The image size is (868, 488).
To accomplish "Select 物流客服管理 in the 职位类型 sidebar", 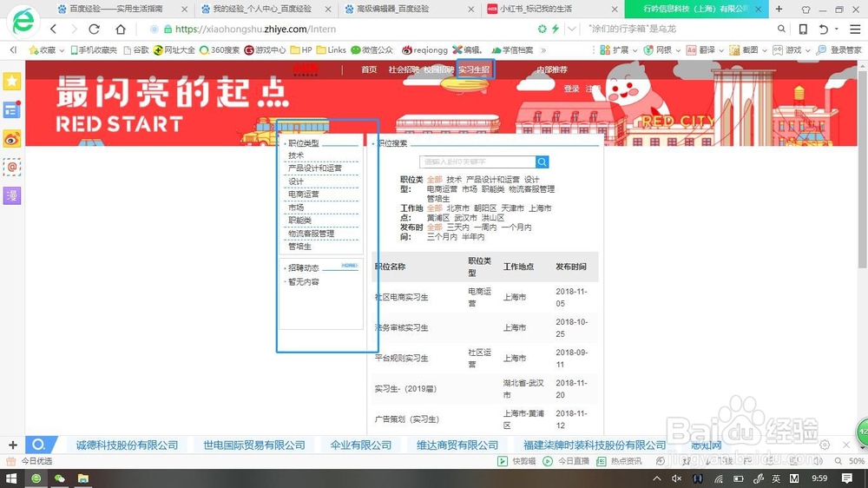I will click(x=311, y=234).
